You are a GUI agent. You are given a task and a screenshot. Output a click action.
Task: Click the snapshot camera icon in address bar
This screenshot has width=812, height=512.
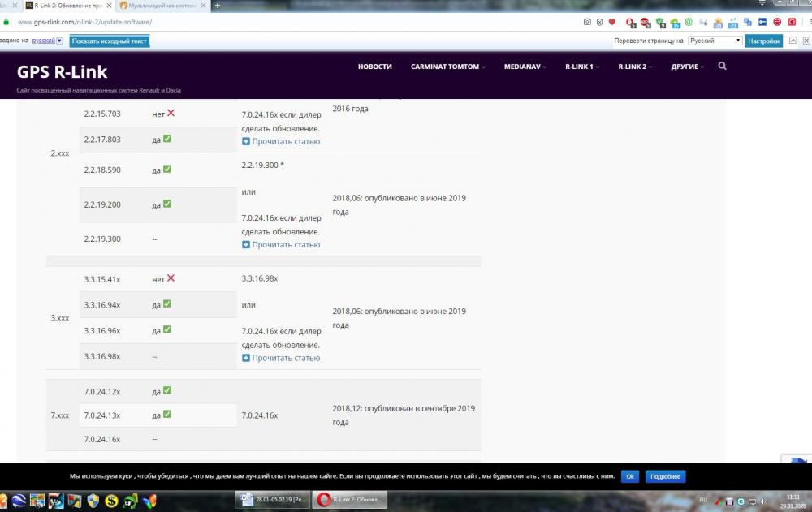coord(587,22)
